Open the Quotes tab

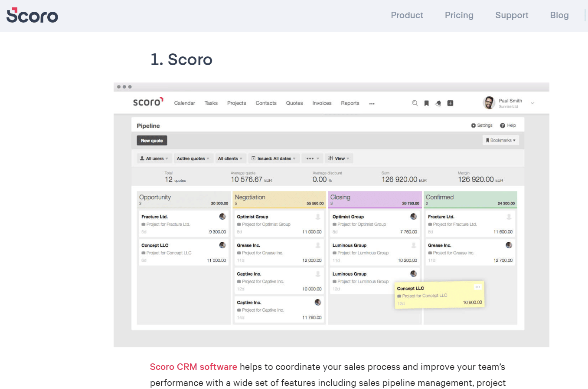[294, 103]
